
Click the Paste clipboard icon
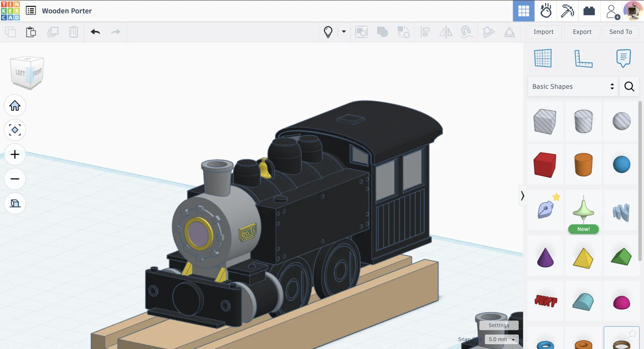click(31, 32)
